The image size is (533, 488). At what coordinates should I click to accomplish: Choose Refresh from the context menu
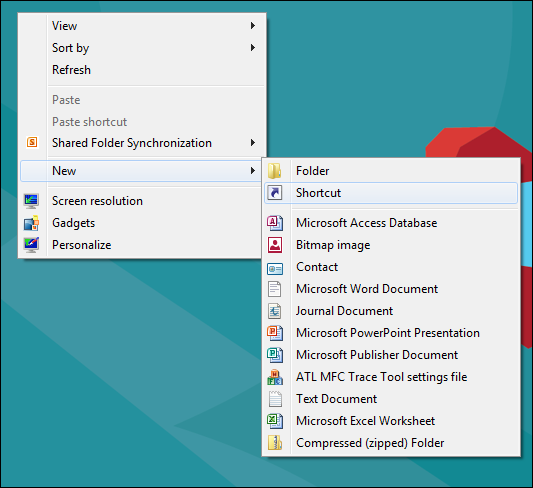(x=142, y=70)
